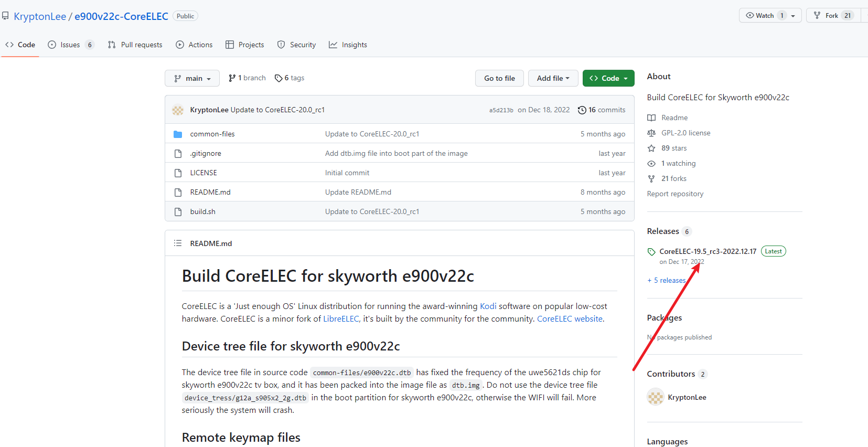
Task: Open the + 5 releases link
Action: point(666,281)
